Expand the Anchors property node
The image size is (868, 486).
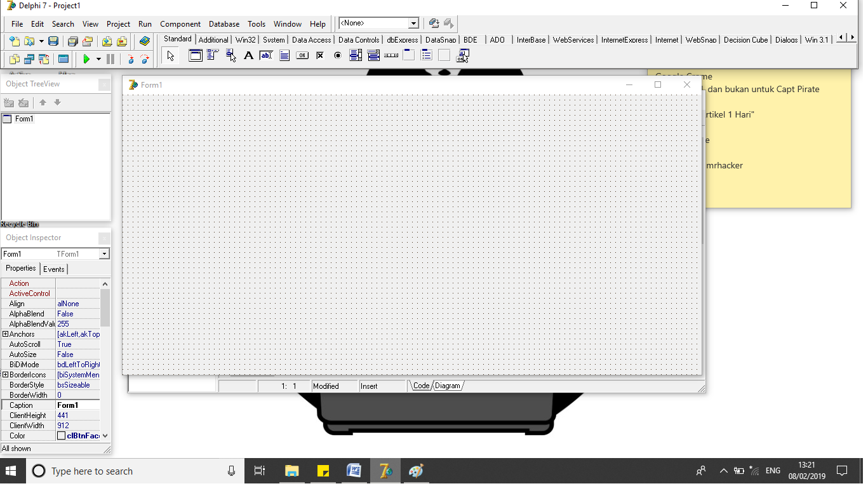coord(5,334)
